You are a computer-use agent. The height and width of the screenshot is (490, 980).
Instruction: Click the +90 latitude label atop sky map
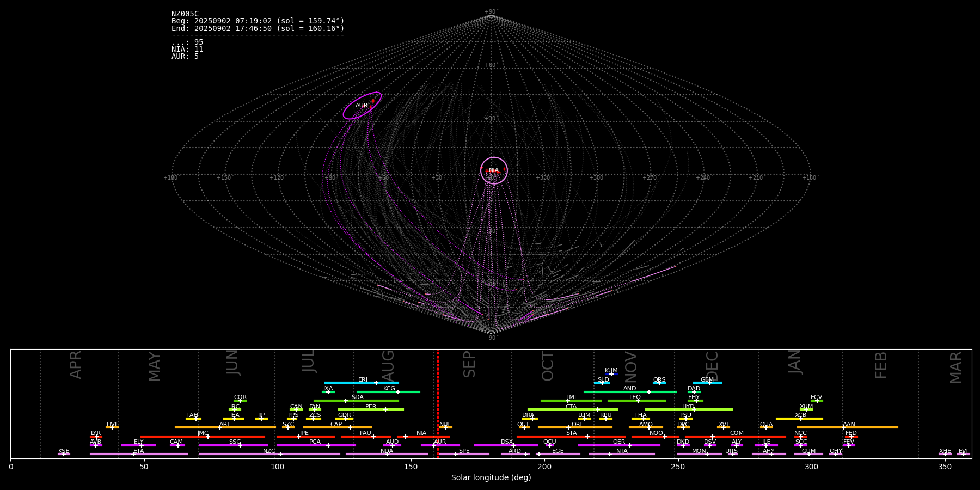point(491,11)
